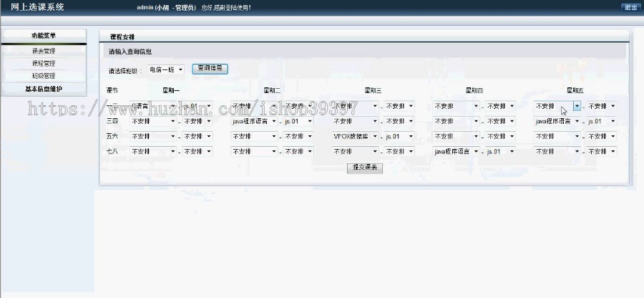Open Thursday first-row room dropdown

pyautogui.click(x=500, y=106)
